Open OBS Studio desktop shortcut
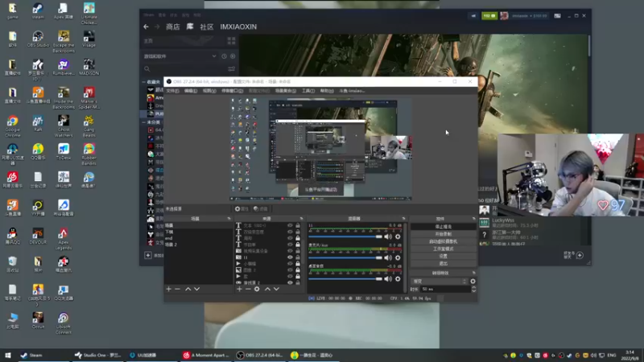Image resolution: width=644 pixels, height=362 pixels. pos(38,39)
